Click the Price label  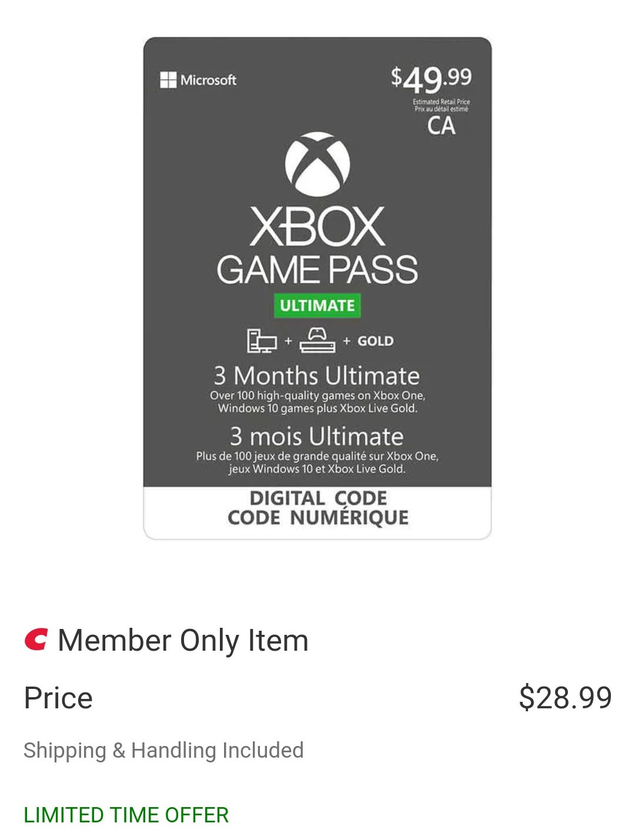point(58,698)
